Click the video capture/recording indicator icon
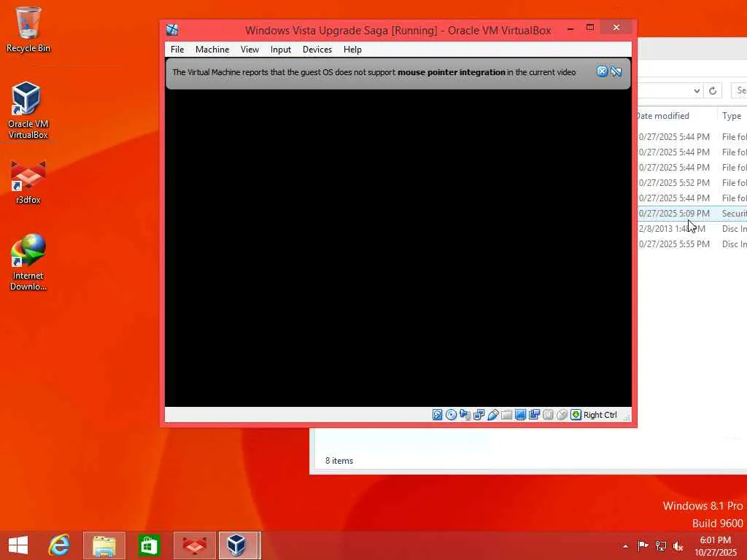The width and height of the screenshot is (747, 560). [x=534, y=415]
